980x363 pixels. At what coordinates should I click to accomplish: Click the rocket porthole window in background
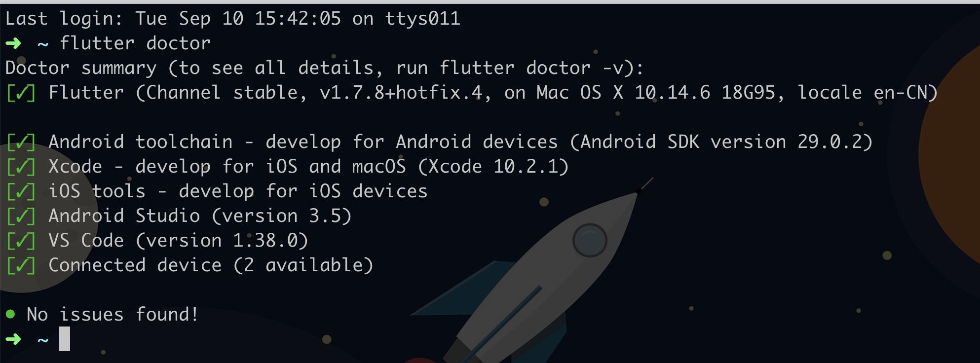coord(590,240)
